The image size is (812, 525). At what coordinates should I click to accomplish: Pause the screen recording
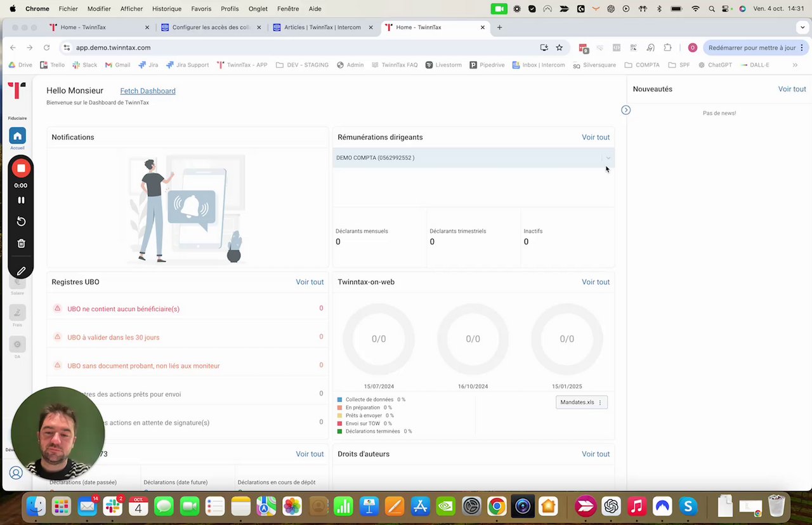click(x=21, y=200)
